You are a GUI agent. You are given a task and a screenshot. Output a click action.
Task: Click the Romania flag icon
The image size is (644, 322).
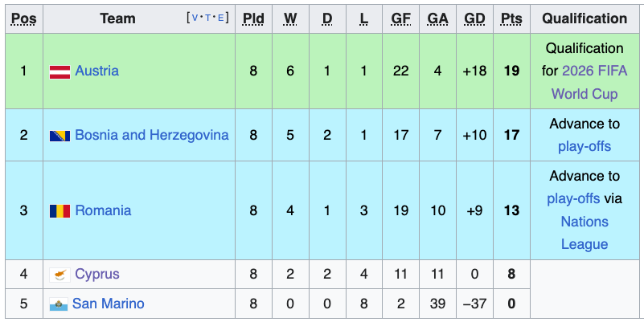click(x=60, y=211)
